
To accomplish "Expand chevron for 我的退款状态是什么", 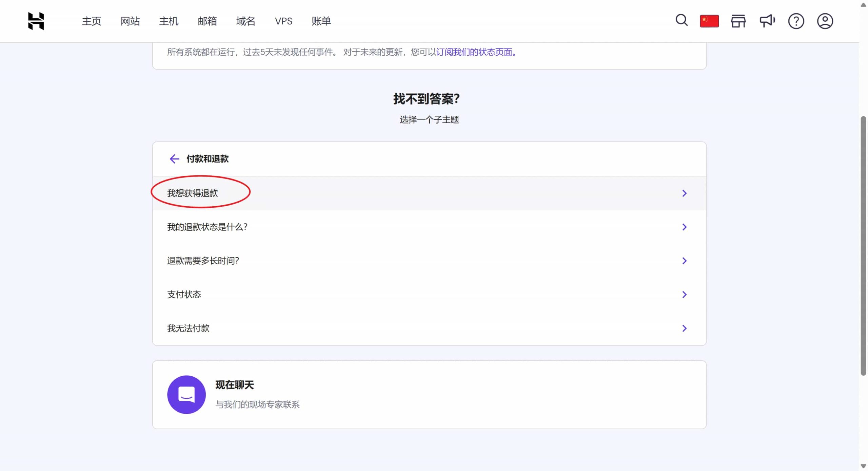I will pos(684,227).
